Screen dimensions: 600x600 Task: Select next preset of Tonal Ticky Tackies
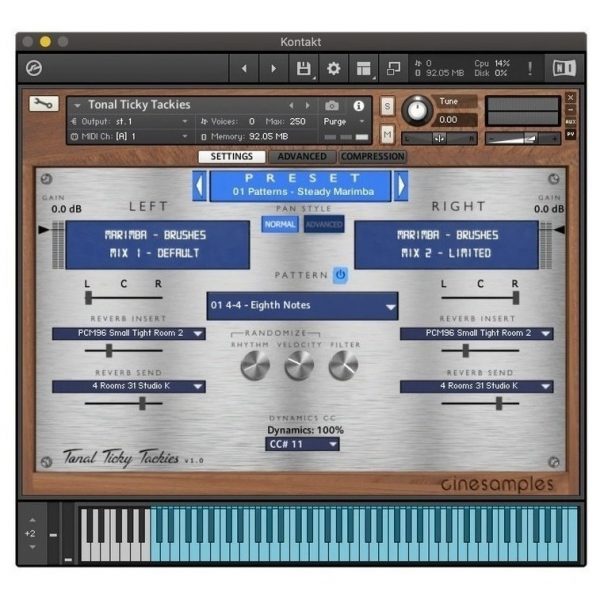(x=307, y=105)
